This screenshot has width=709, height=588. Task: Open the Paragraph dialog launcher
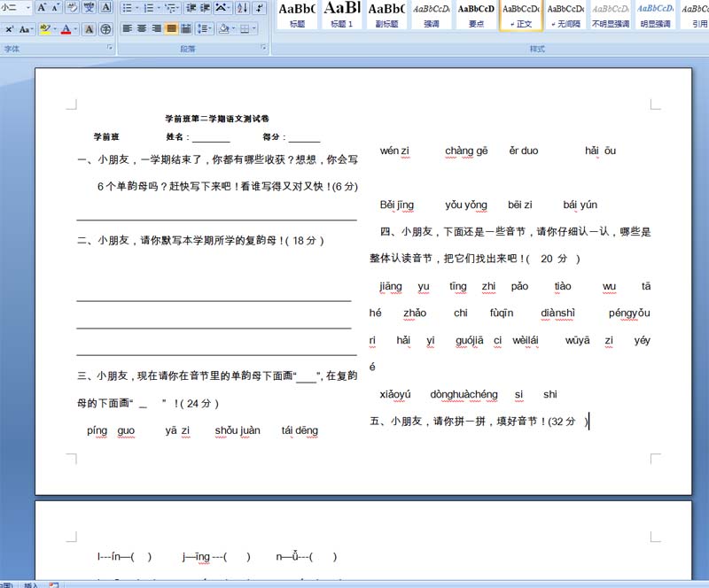pyautogui.click(x=263, y=47)
